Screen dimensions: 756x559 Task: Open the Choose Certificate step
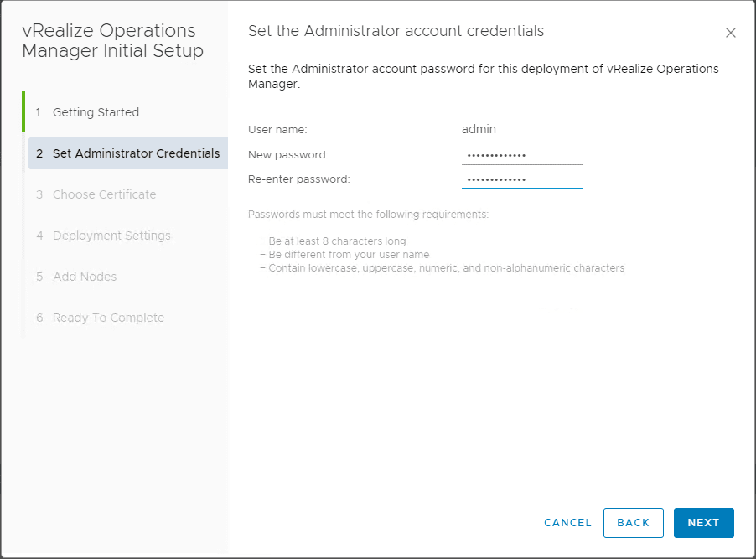click(x=104, y=194)
